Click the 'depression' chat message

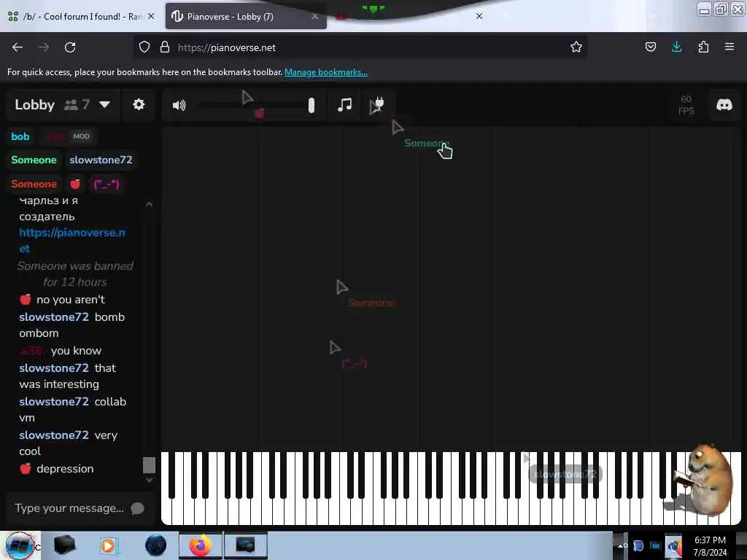point(57,469)
